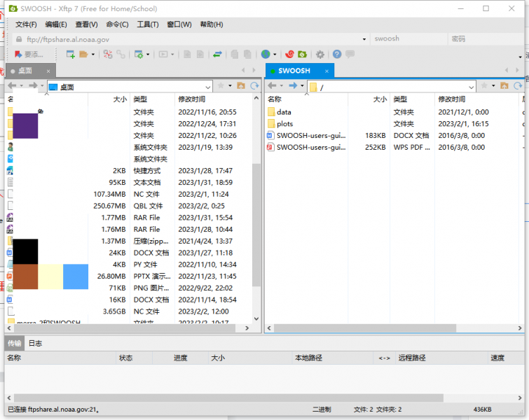Viewport: 529px width, 420px height.
Task: Open the address bar history dropdown
Action: 364,39
